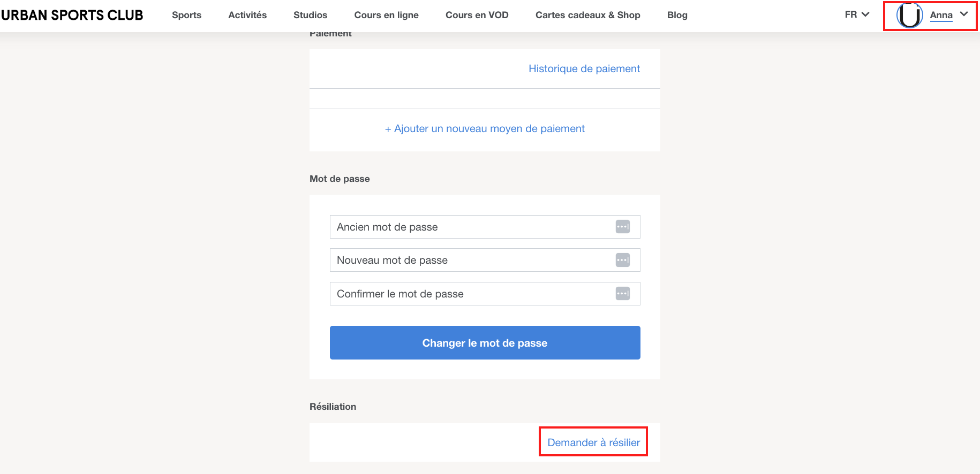This screenshot has width=980, height=474.
Task: Open Historique de paiement link
Action: (x=584, y=68)
